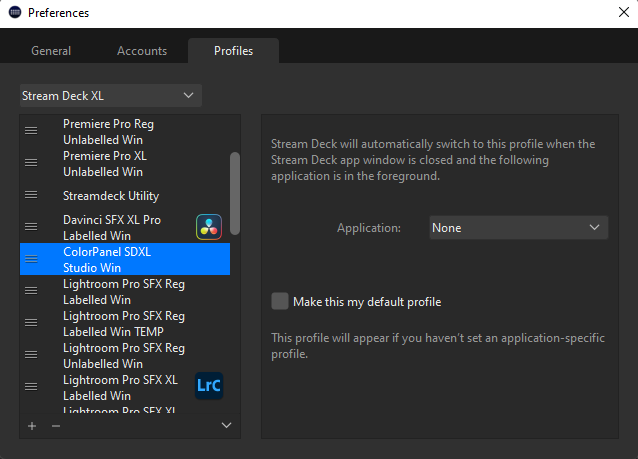The image size is (638, 459).
Task: Grab handle of Lightroom Pro SFX XL Labelled Win
Action: click(x=31, y=387)
